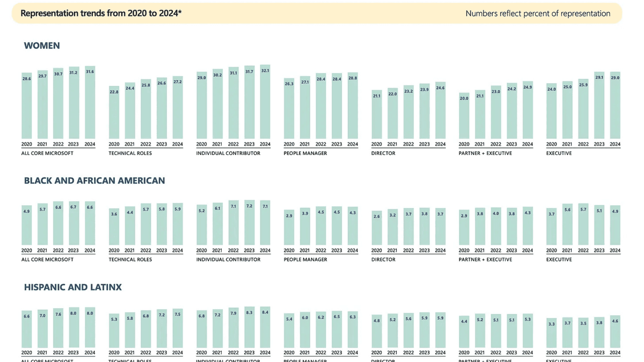Click the Women 2024 All Core Microsoft bar (31.6)
The height and width of the screenshot is (362, 644).
tap(90, 102)
